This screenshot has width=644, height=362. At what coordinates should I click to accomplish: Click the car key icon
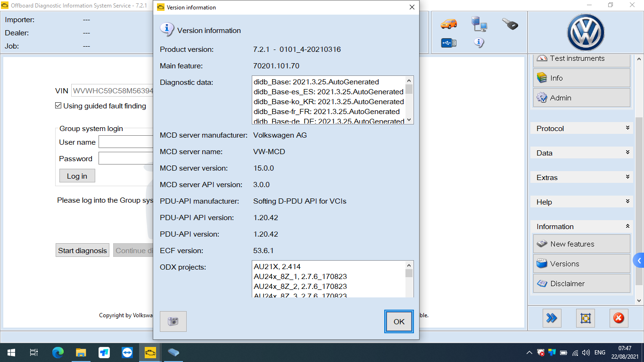(x=510, y=24)
